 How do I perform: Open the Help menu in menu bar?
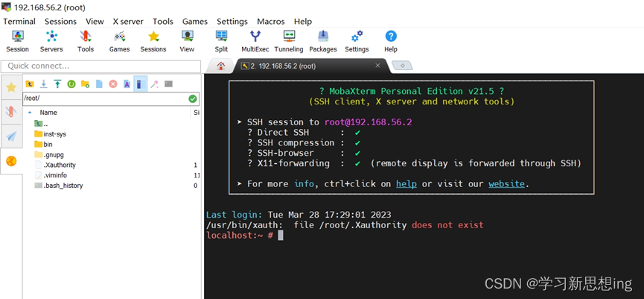coord(303,22)
